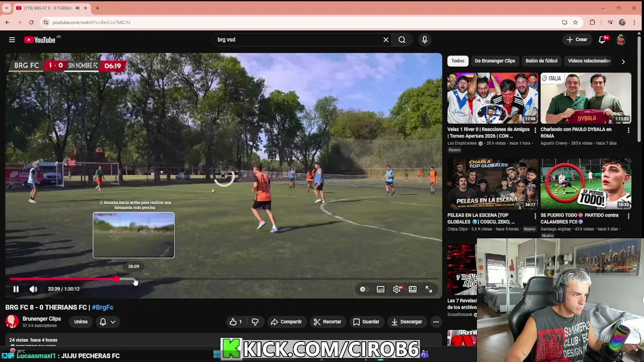Open the Crear upload button
644x362 pixels.
tap(577, 40)
